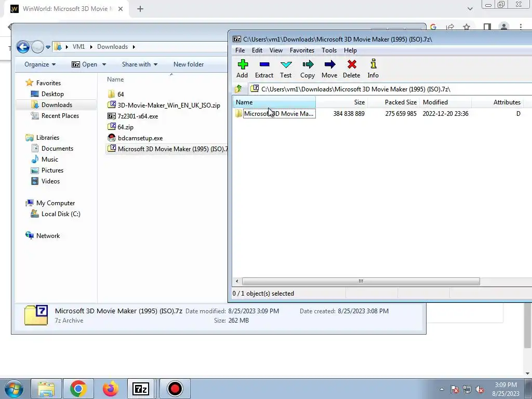
Task: Launch Firefox from the taskbar
Action: pyautogui.click(x=111, y=389)
